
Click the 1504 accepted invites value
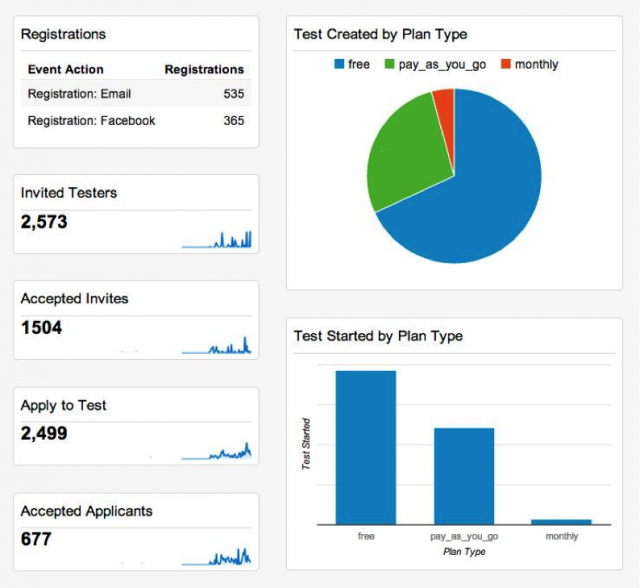[41, 328]
